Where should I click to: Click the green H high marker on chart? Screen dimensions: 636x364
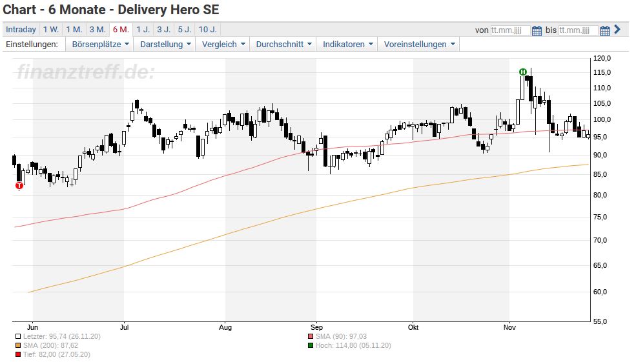click(x=523, y=72)
